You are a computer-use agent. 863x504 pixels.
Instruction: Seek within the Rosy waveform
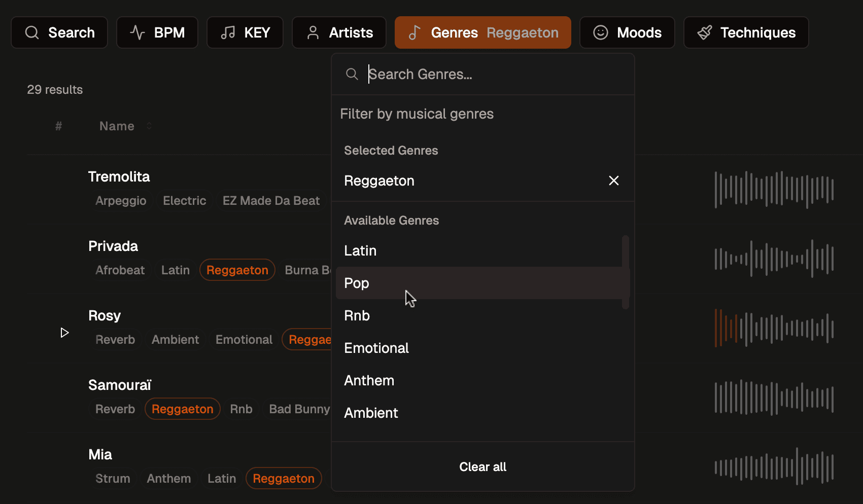tap(774, 328)
